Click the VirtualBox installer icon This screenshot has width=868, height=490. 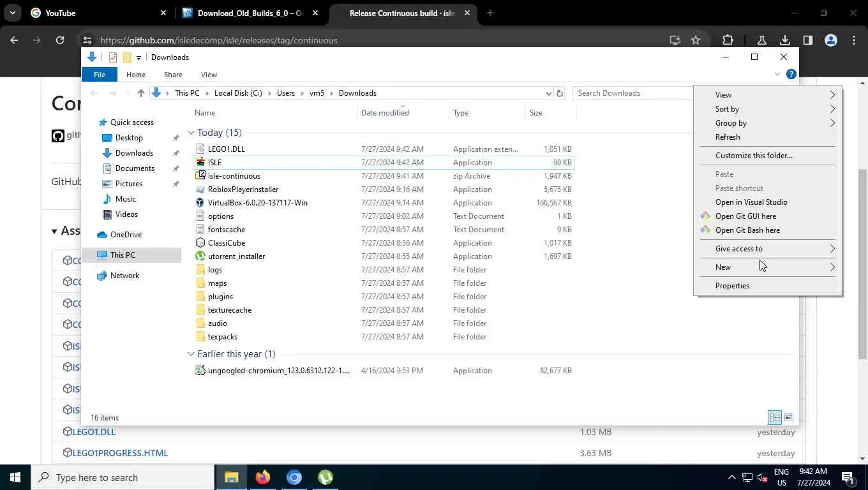(200, 202)
